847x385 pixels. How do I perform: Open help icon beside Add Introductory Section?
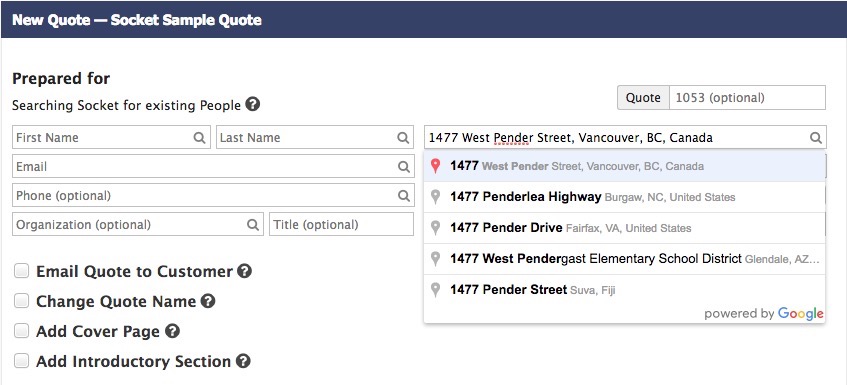(x=243, y=361)
